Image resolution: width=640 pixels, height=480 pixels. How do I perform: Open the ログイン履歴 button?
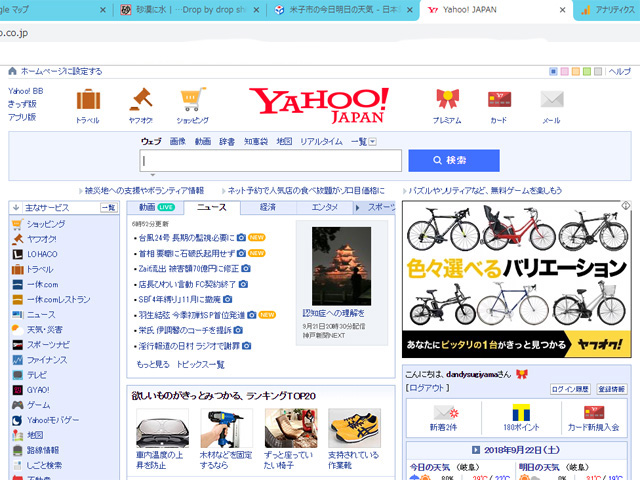click(570, 389)
